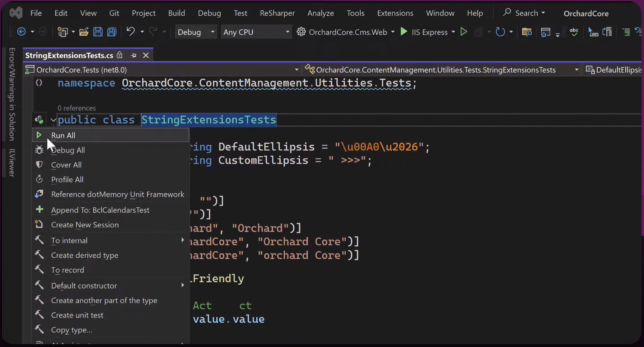Viewport: 644px width, 347px height.
Task: Select Create New Session
Action: (x=111, y=225)
